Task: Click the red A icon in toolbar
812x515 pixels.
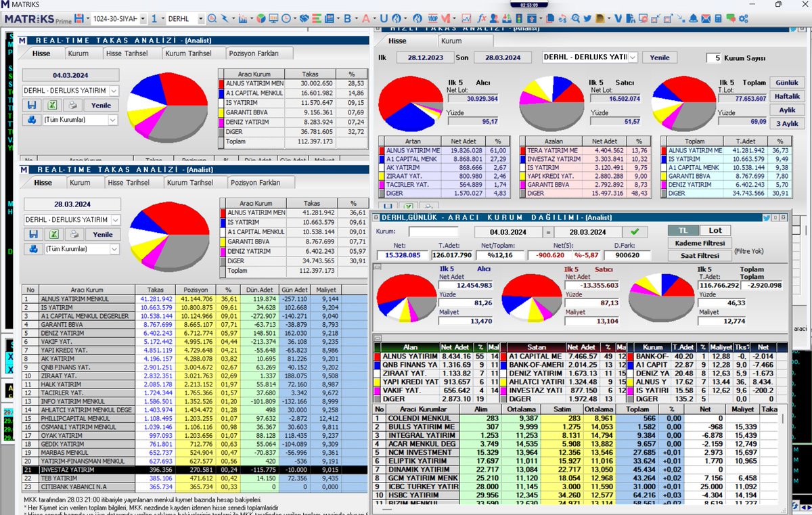Action: coord(366,18)
